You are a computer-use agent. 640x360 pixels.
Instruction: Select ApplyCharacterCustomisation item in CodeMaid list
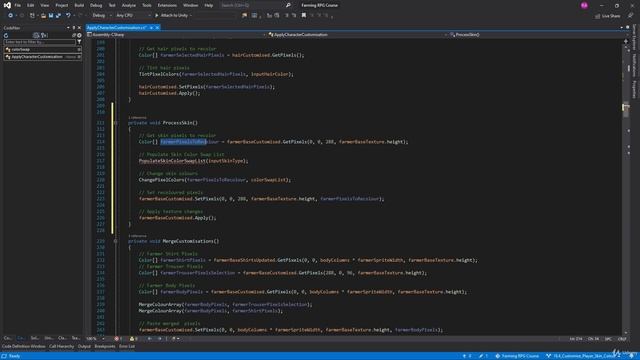(x=42, y=57)
